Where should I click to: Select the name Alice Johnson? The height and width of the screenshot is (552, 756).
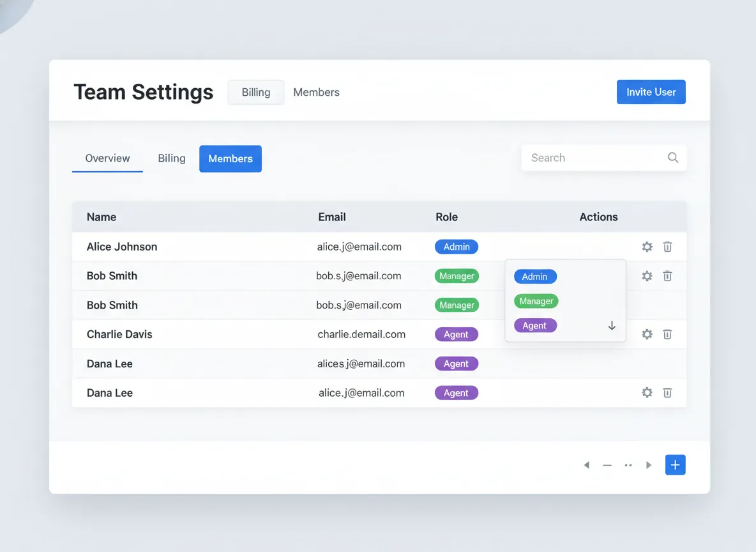click(122, 247)
